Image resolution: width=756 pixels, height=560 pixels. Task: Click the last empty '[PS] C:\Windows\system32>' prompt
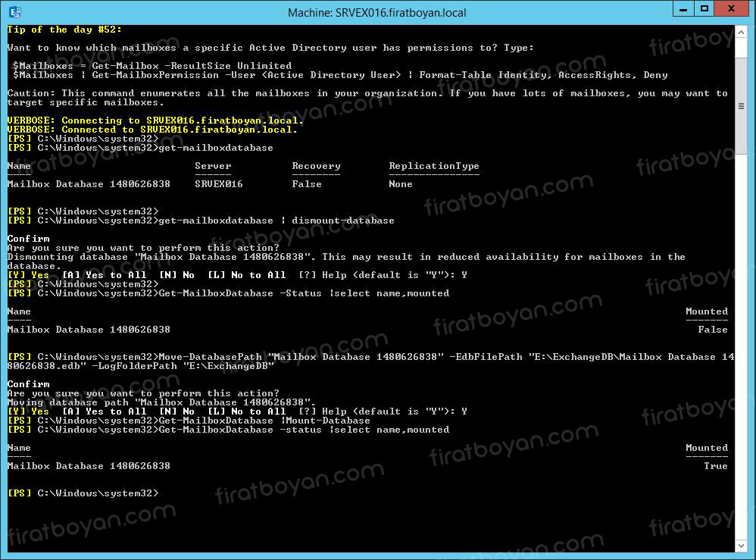83,493
